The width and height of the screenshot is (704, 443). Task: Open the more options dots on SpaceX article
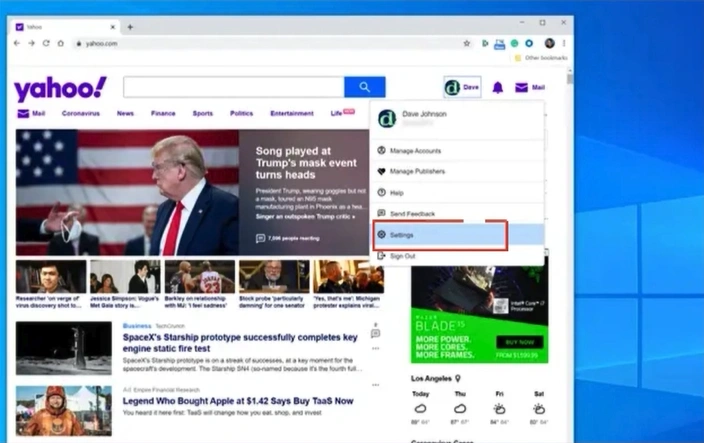point(375,348)
